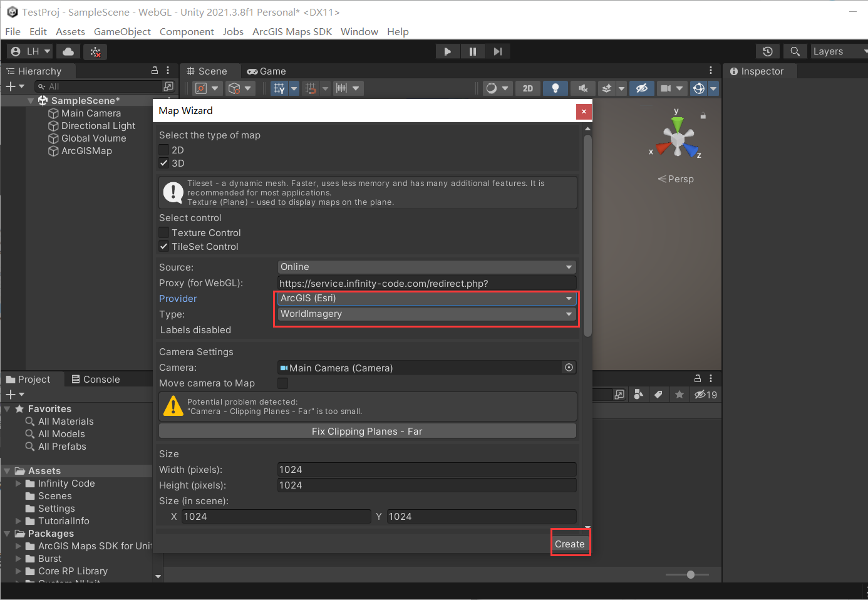Screen dimensions: 868x600
Task: Enable Move camera to Map checkbox
Action: [283, 383]
